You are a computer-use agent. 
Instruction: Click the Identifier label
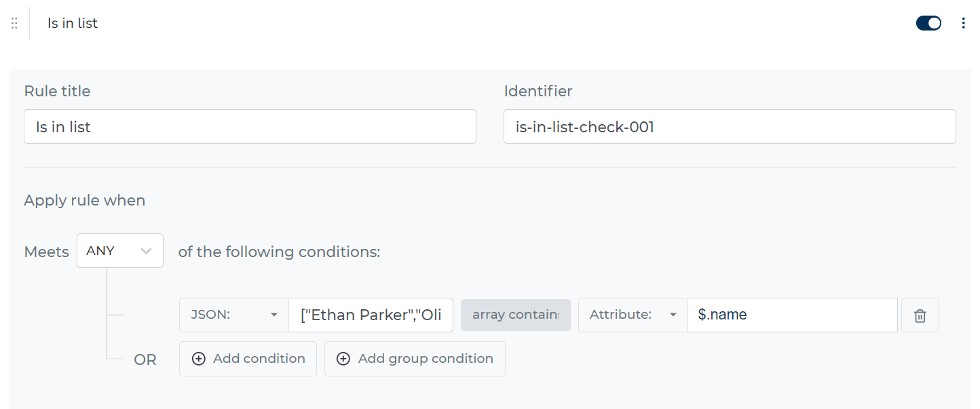[x=538, y=91]
